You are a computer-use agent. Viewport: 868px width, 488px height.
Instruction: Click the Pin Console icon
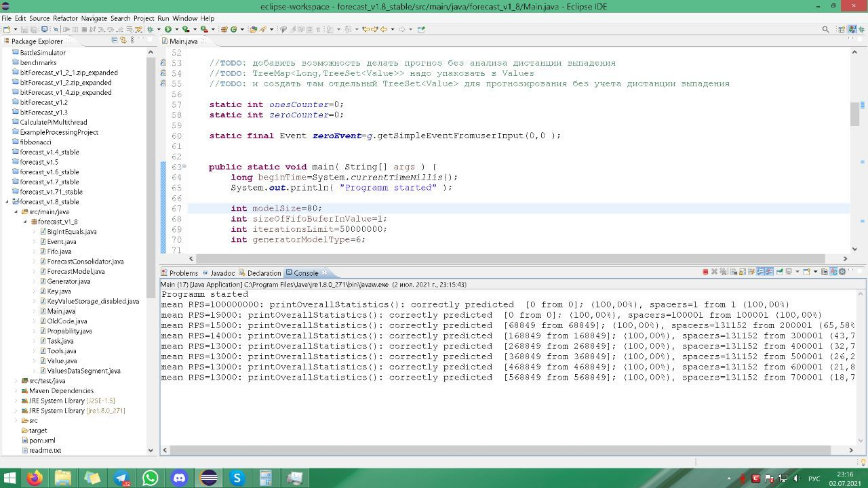click(779, 272)
